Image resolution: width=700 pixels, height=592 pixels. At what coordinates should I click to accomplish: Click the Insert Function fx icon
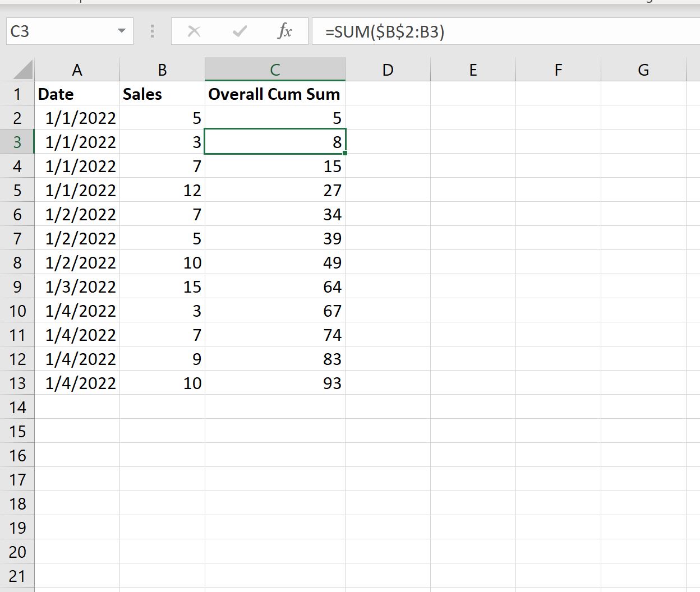pyautogui.click(x=285, y=31)
